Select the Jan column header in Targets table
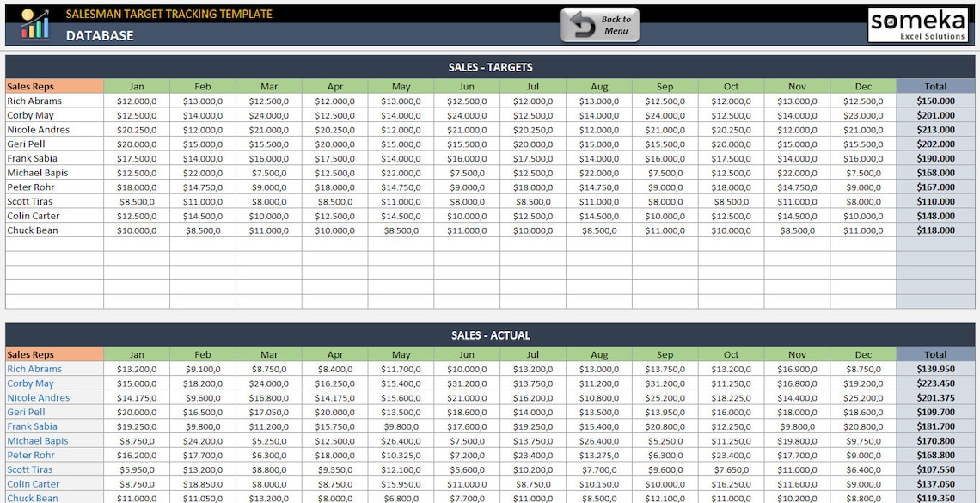 (137, 86)
